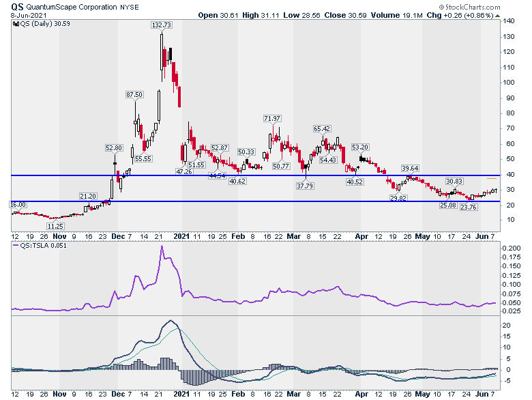The image size is (532, 400).
Task: Click the 47.26 price label
Action: tap(184, 172)
